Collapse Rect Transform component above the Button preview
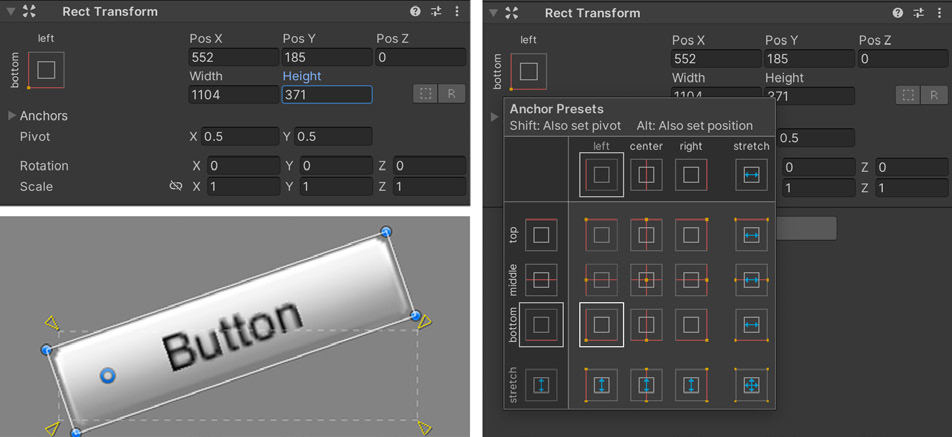This screenshot has height=437, width=952. click(x=10, y=11)
